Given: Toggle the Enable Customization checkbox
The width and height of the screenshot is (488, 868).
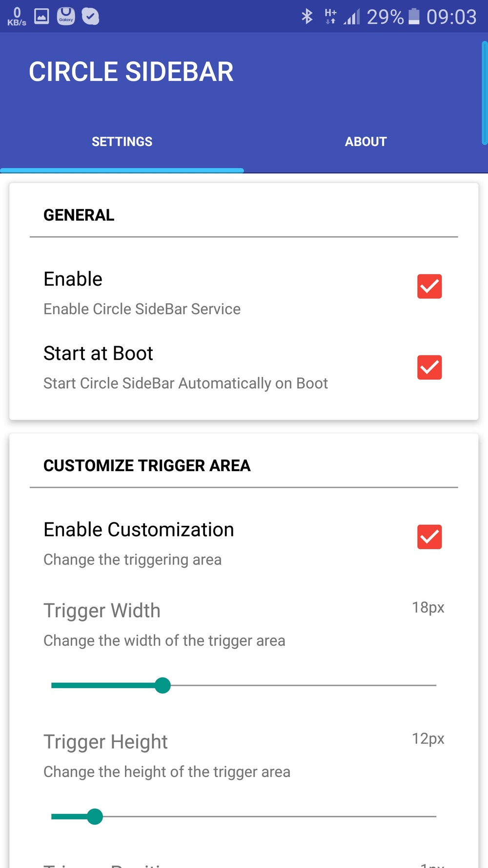Looking at the screenshot, I should pos(429,537).
